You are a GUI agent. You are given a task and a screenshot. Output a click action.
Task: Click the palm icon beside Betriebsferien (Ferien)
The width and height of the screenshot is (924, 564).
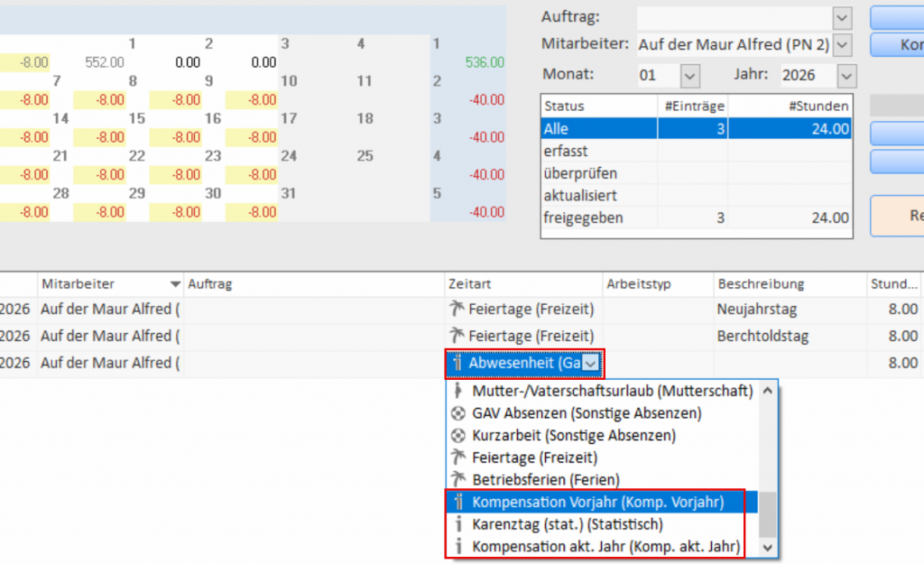459,479
